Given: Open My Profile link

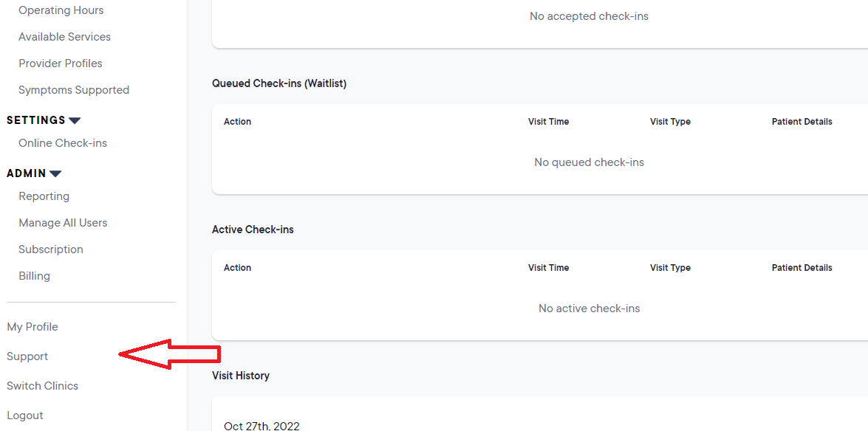Looking at the screenshot, I should [33, 327].
